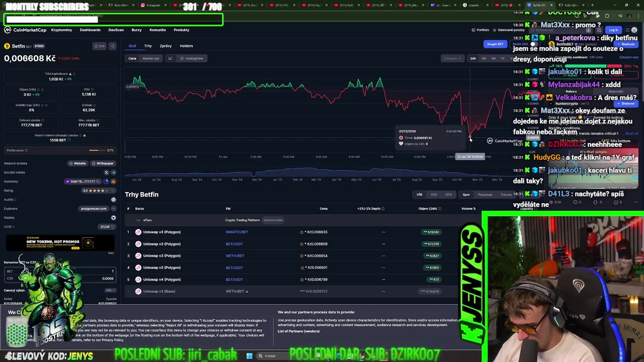Open the Portfolio link in header
The image size is (644, 362).
(480, 30)
